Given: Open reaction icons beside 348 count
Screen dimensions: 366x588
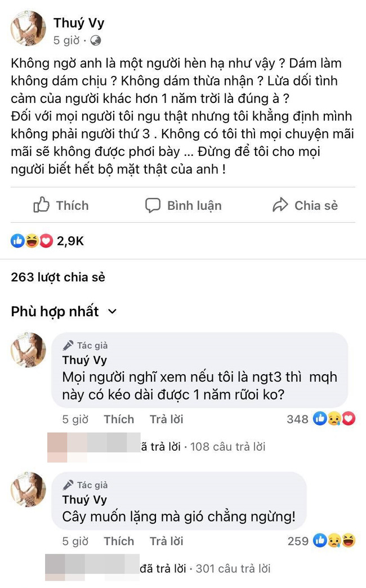Looking at the screenshot, I should [x=334, y=419].
